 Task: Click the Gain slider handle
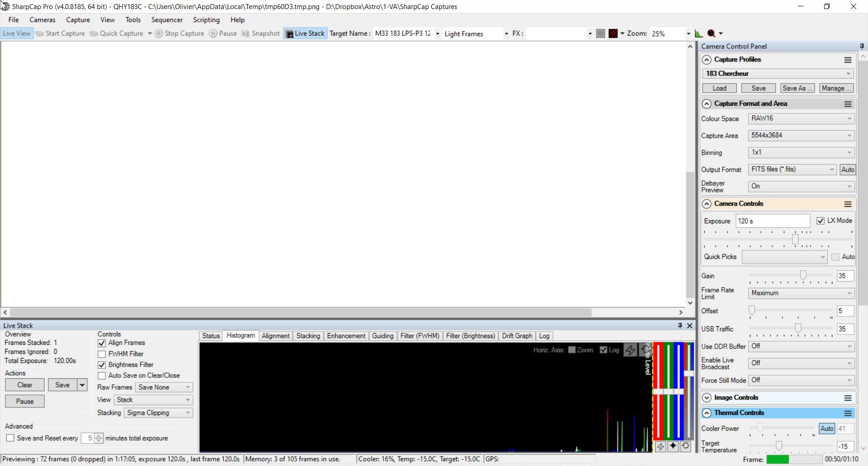803,275
